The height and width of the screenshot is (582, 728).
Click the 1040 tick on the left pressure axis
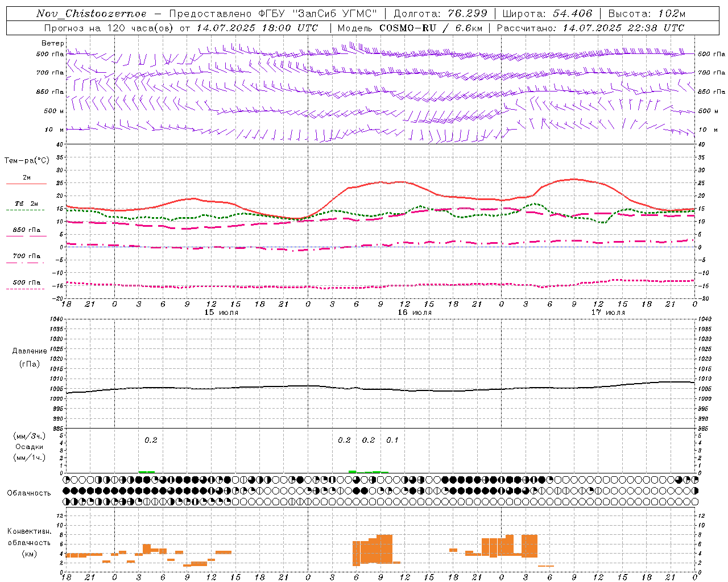56,319
